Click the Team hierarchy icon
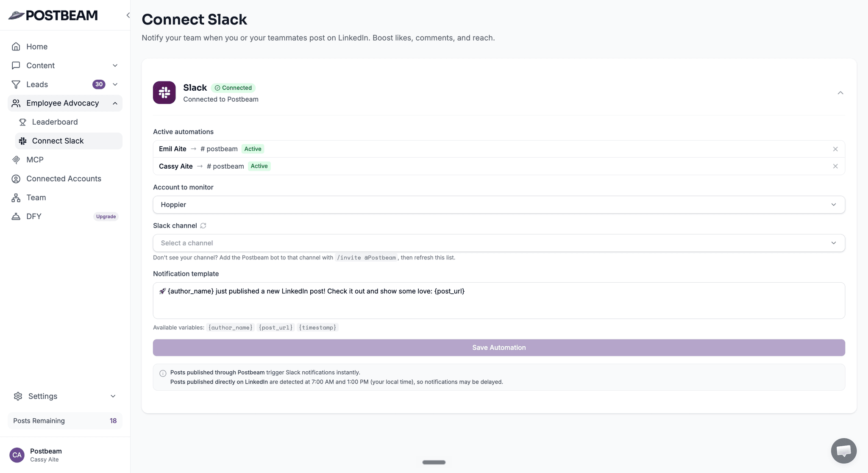Screen dimensions: 868x473 pyautogui.click(x=16, y=198)
